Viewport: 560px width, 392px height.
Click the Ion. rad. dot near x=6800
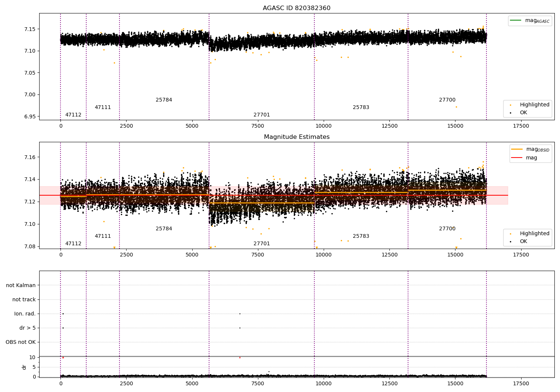point(240,314)
